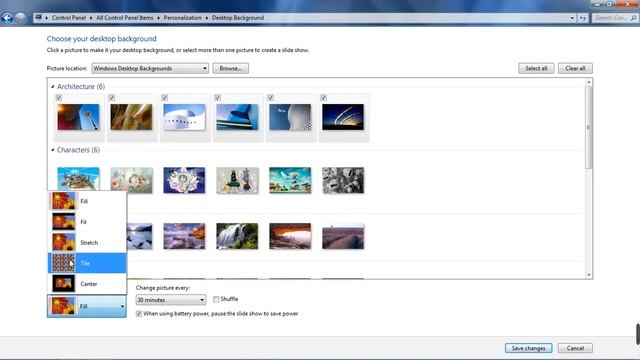Select the white curved building thumbnail
Image resolution: width=640 pixels, height=360 pixels.
click(x=184, y=117)
